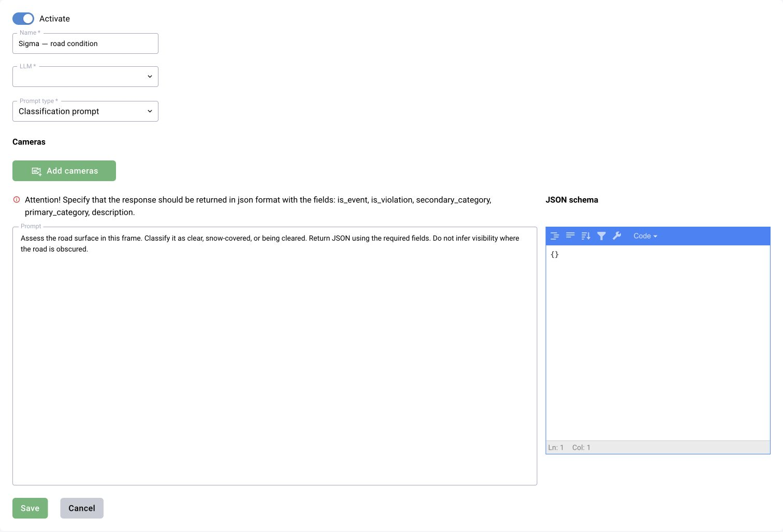The width and height of the screenshot is (783, 532).
Task: Click the Cameras heading
Action: pos(29,142)
